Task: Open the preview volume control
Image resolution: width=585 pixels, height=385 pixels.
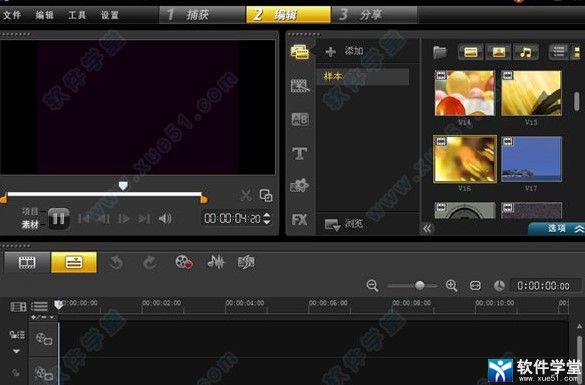Action: [165, 219]
